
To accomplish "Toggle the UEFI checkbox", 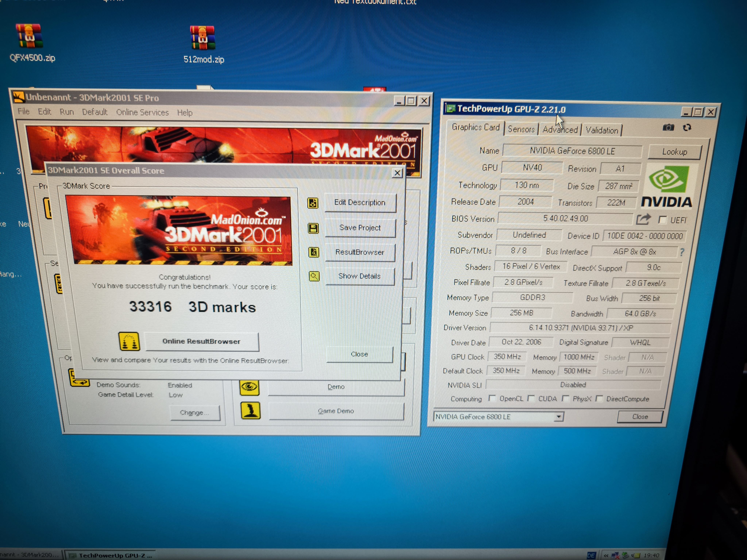I will click(x=663, y=220).
